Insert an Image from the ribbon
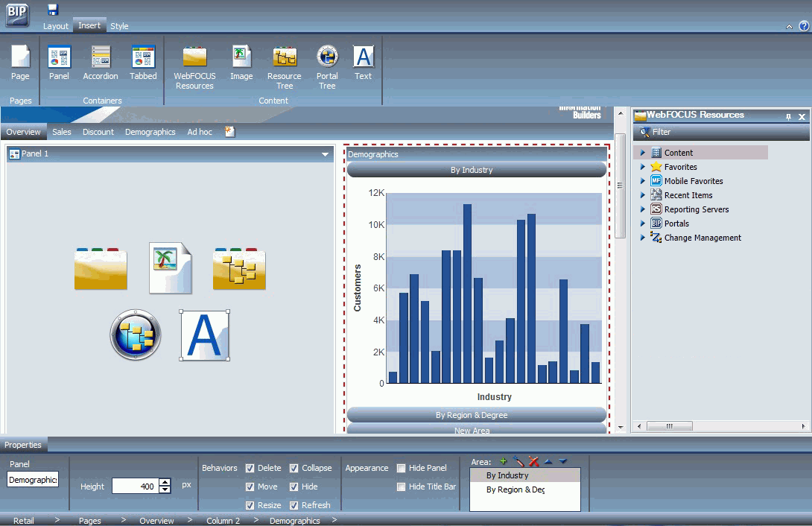The image size is (812, 526). (241, 63)
